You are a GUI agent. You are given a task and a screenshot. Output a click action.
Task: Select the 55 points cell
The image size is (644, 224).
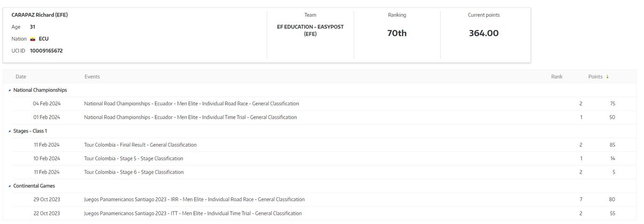(x=612, y=213)
